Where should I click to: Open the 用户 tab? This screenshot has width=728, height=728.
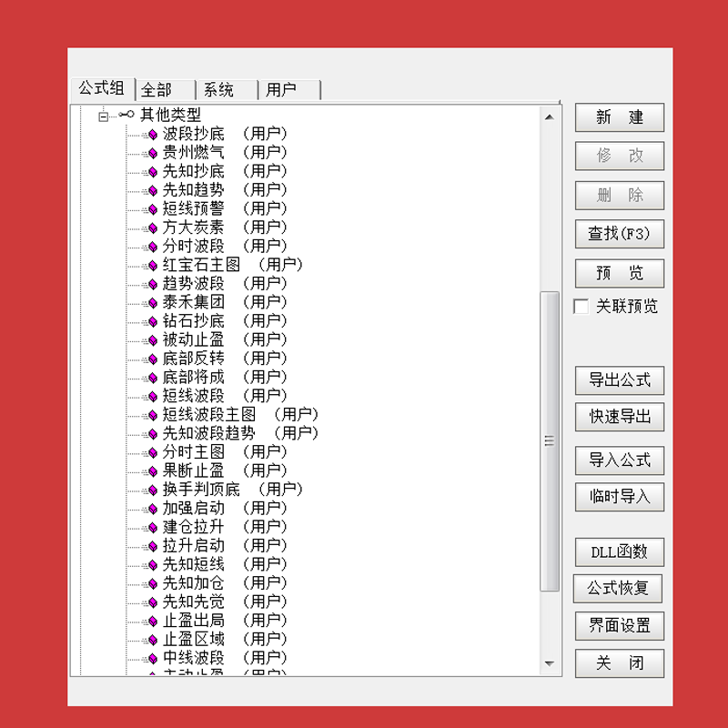coord(288,90)
